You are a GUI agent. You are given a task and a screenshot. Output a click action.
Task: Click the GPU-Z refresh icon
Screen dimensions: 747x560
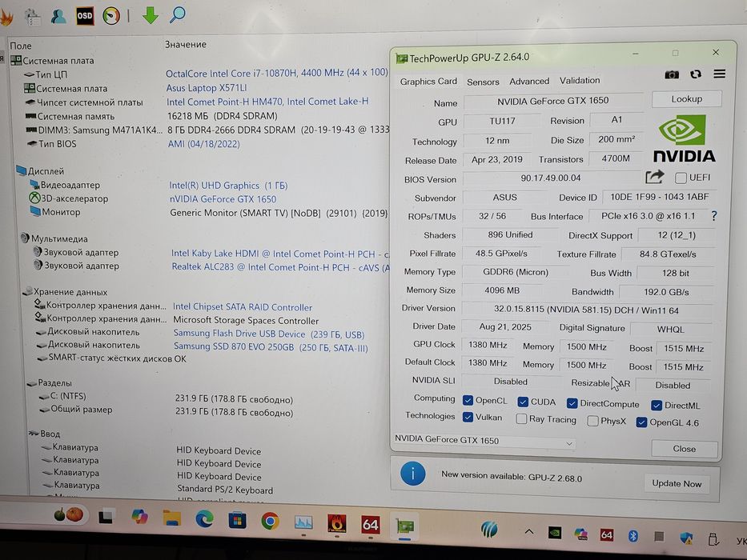(696, 74)
